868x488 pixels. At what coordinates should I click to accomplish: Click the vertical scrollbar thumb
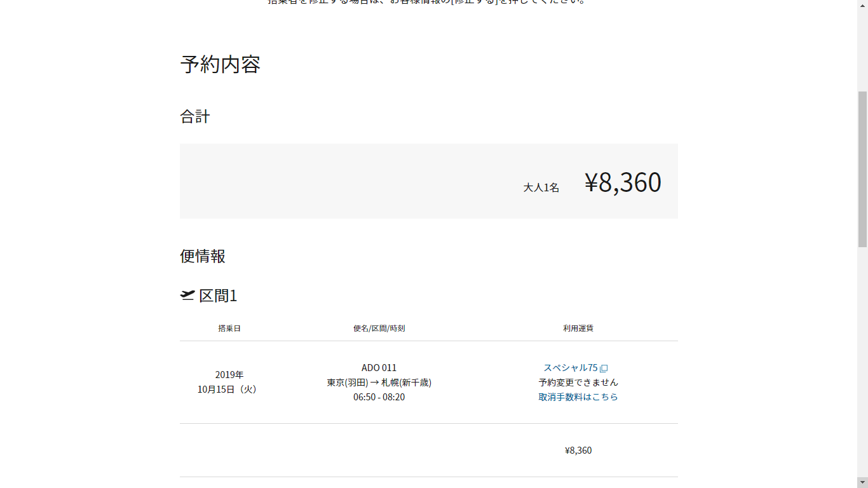pos(862,168)
